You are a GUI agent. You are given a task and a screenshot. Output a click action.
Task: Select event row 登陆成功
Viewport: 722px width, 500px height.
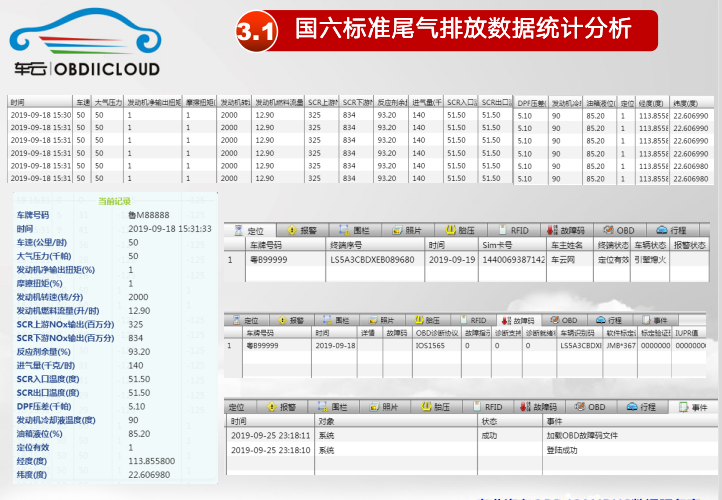pos(472,450)
